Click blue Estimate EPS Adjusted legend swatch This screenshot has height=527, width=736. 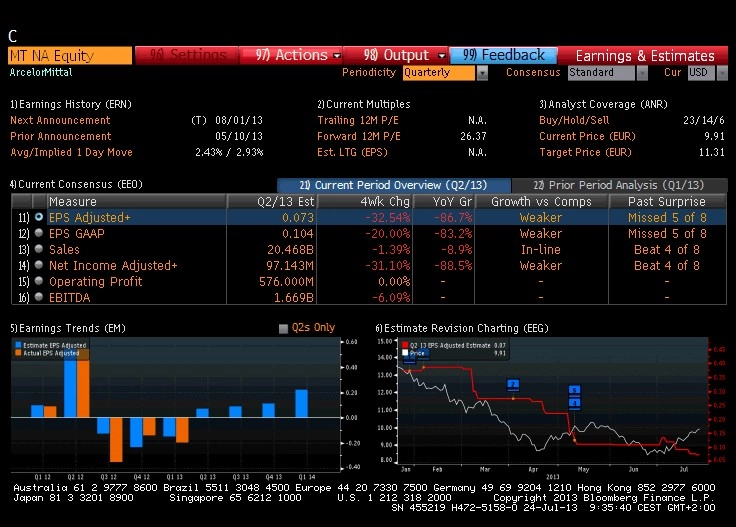18,345
